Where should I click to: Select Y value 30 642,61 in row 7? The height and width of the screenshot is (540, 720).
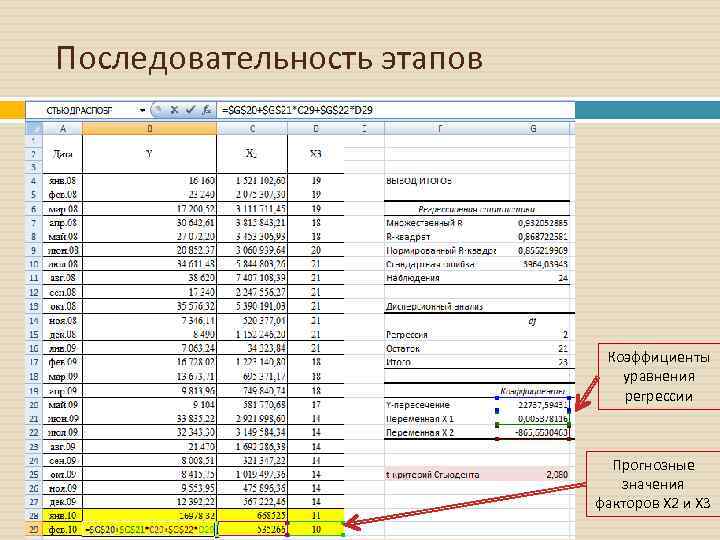pyautogui.click(x=149, y=223)
